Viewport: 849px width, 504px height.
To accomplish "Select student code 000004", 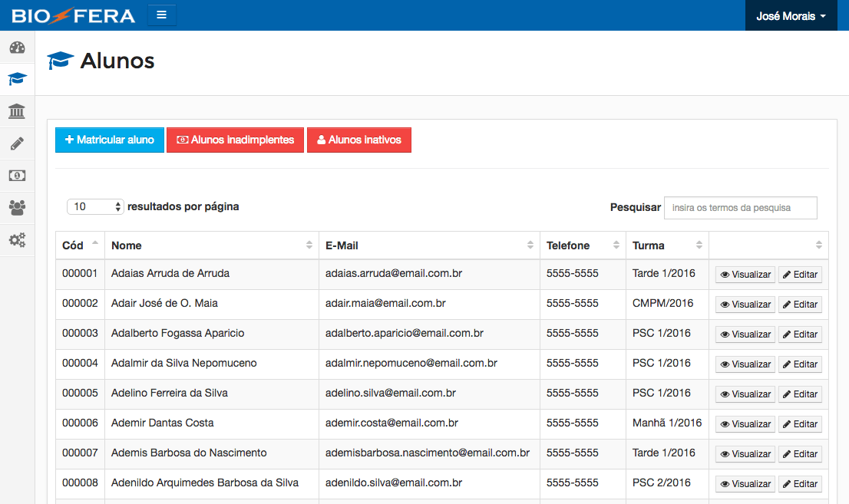I will 80,364.
